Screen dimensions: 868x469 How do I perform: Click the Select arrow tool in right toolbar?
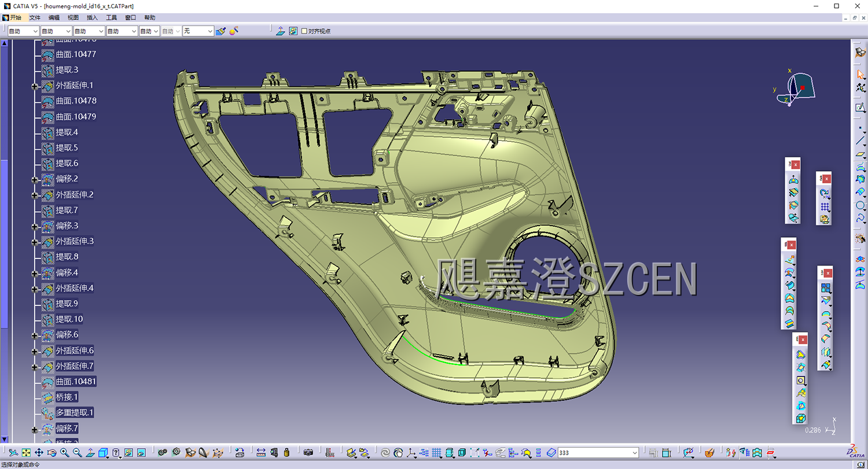click(x=860, y=75)
